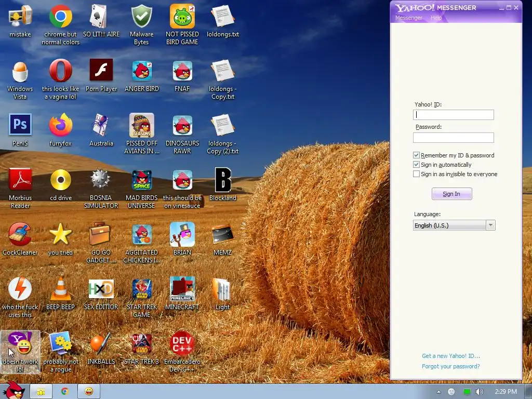Screen dimensions: 532x399
Task: Focus the Yahoo! ID text field
Action: pyautogui.click(x=453, y=115)
